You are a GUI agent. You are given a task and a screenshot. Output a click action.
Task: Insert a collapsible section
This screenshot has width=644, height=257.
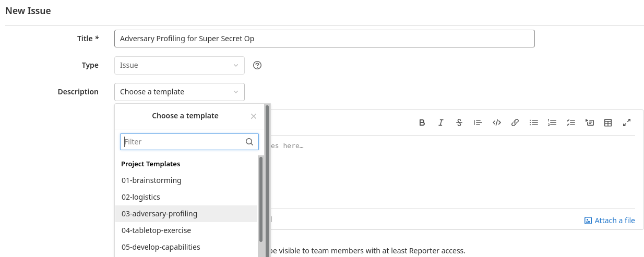click(x=590, y=123)
